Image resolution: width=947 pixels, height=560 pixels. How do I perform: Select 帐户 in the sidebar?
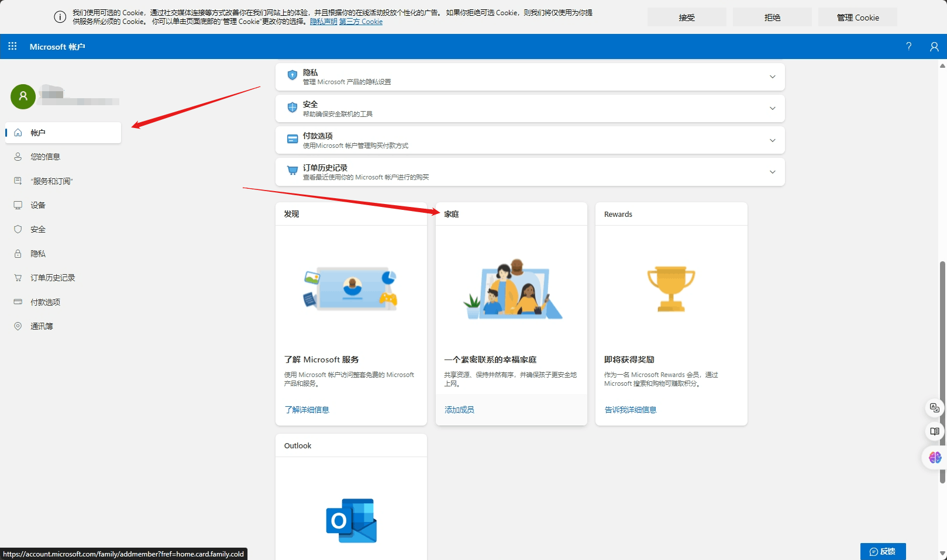click(x=63, y=133)
